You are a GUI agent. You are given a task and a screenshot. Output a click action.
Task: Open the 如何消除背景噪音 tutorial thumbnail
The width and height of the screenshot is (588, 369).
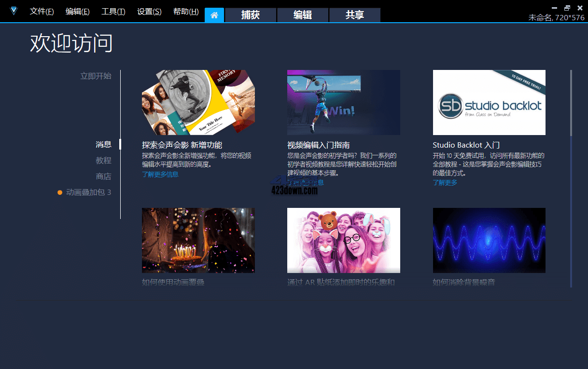pyautogui.click(x=489, y=240)
